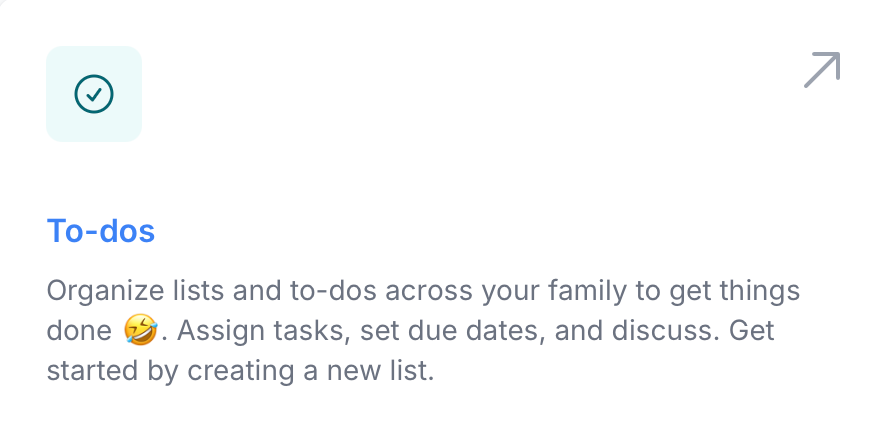Select the light teal icon tile
The height and width of the screenshot is (432, 888).
tap(94, 94)
